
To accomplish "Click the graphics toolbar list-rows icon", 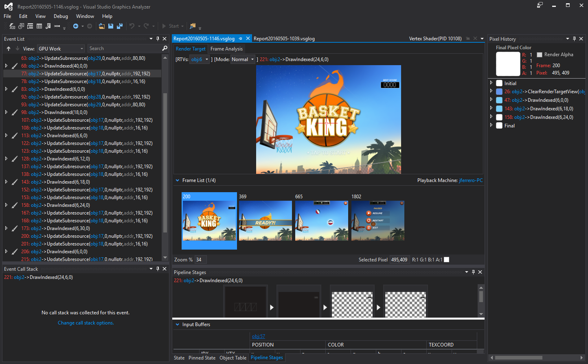I will [30, 26].
